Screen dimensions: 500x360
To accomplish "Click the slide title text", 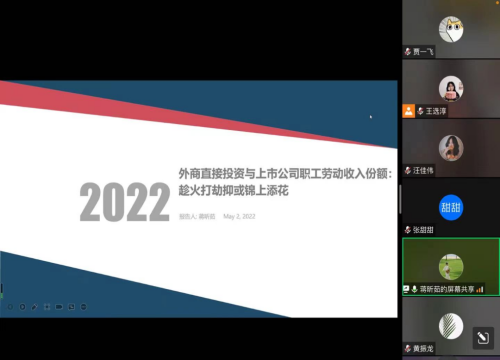I will [x=285, y=182].
